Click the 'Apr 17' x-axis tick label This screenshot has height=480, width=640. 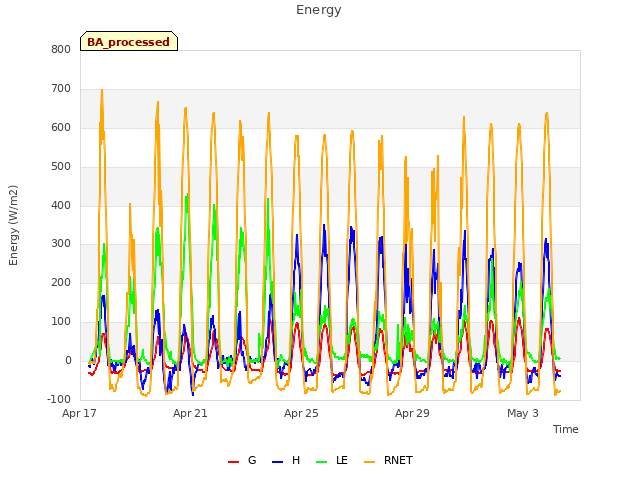pos(79,413)
